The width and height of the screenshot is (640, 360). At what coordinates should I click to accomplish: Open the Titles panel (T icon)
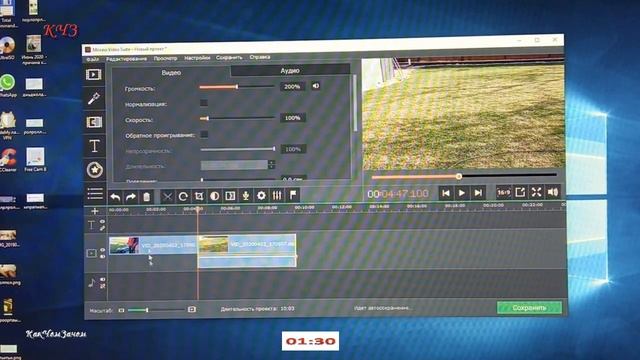94,146
